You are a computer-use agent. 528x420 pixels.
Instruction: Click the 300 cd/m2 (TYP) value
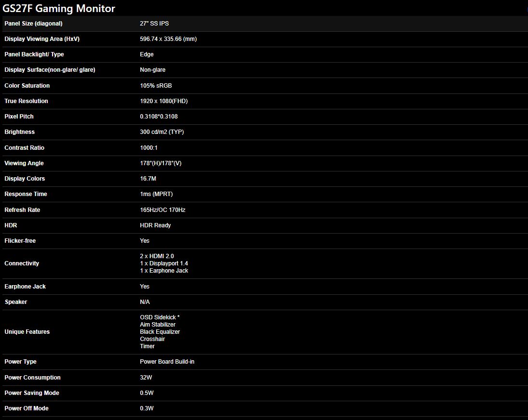[x=162, y=132]
